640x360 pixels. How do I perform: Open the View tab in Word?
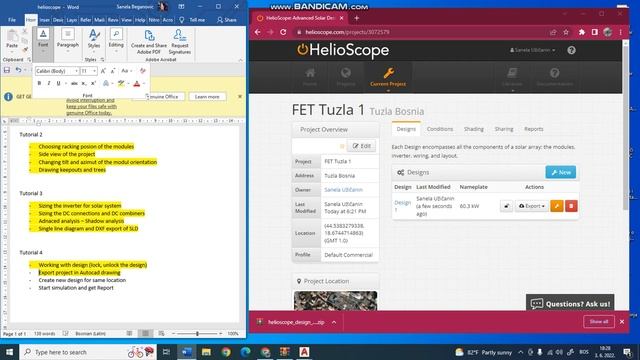[127, 20]
